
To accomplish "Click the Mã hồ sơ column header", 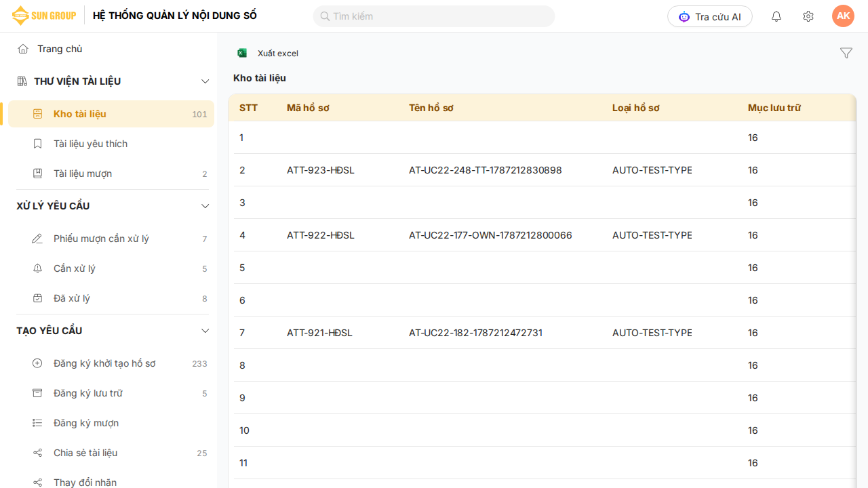I will (308, 108).
